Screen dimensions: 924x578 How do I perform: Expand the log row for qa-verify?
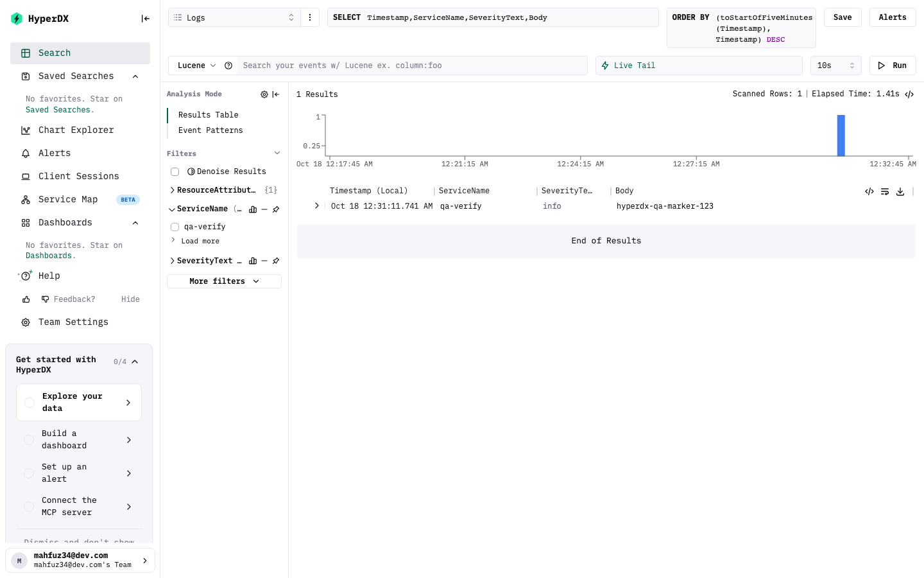316,206
